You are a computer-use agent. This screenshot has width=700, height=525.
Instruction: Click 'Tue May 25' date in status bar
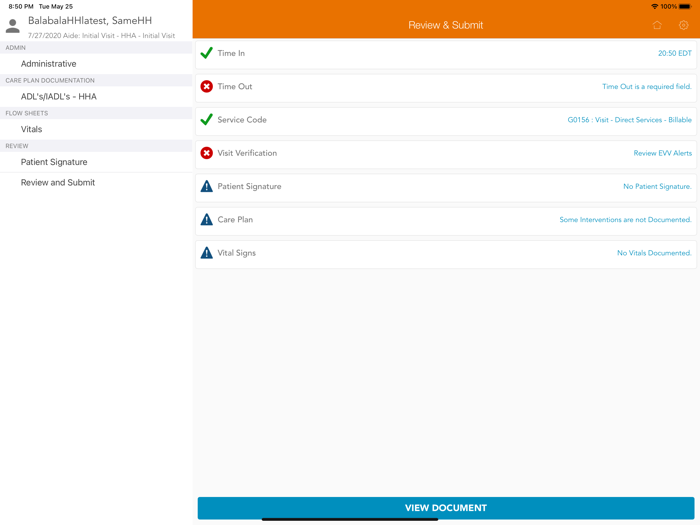point(56,6)
